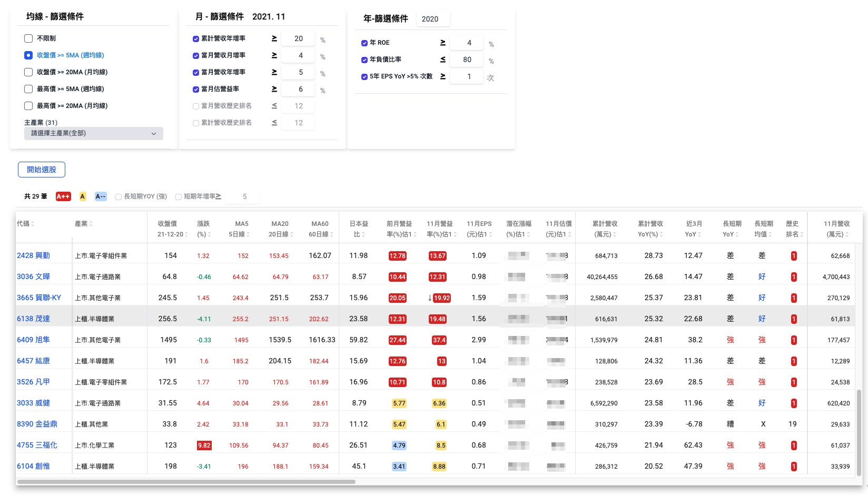Uncheck 當月營收年增率 checkbox

point(196,73)
